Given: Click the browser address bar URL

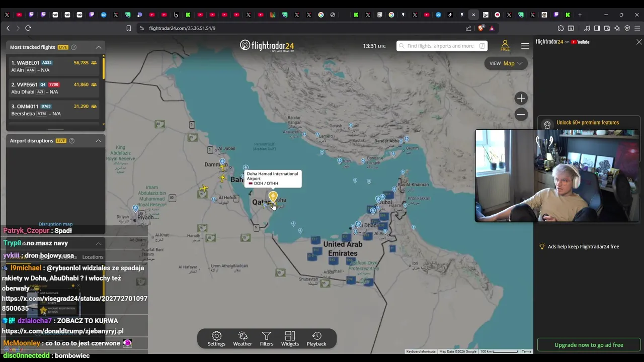Looking at the screenshot, I should (182, 28).
